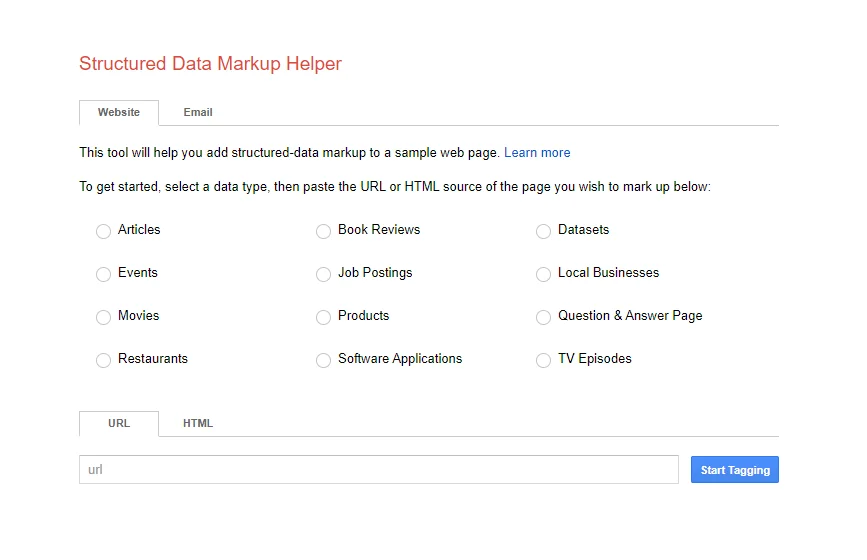
Task: Select the URL input tab
Action: 119,424
